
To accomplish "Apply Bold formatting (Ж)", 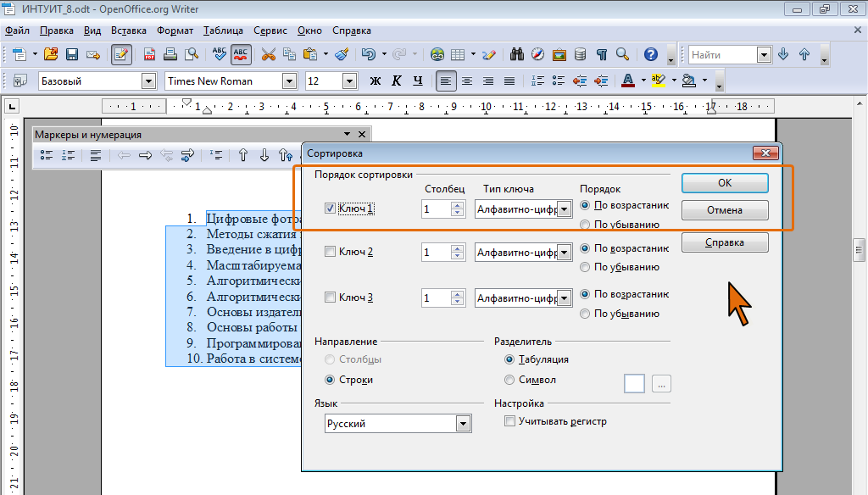I will (376, 81).
